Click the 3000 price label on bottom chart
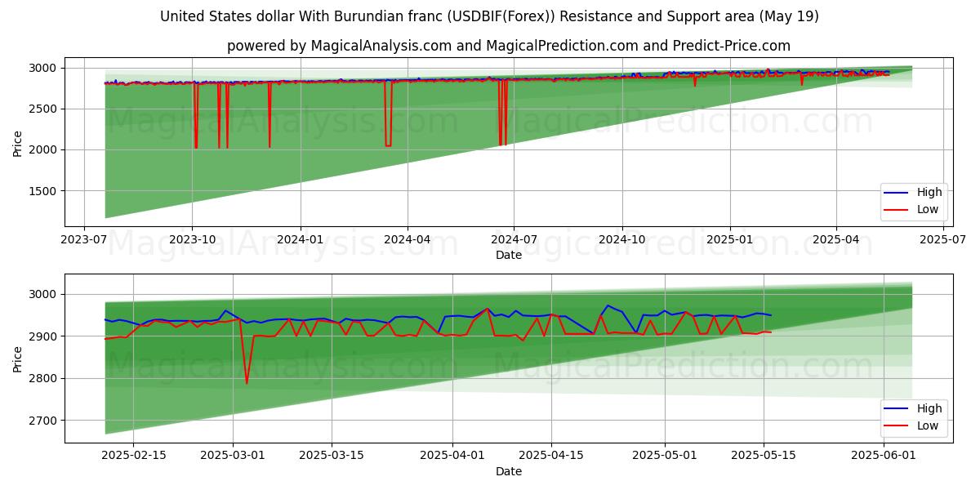This screenshot has height=490, width=980. point(43,294)
